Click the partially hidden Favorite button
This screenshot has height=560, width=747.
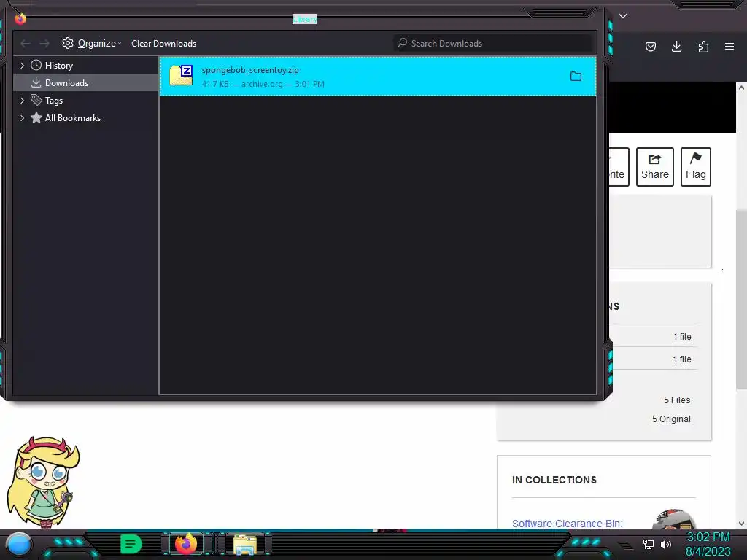pos(619,167)
